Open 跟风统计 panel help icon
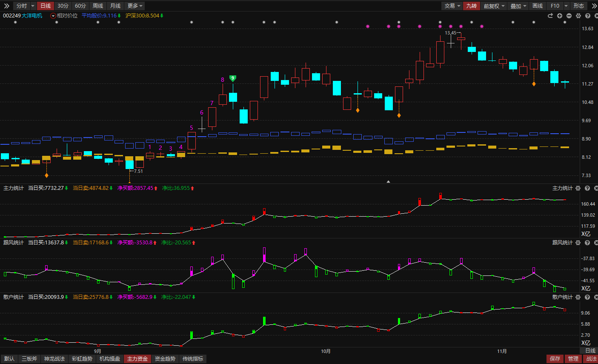Screen dimensions: 598x364 click(587, 243)
